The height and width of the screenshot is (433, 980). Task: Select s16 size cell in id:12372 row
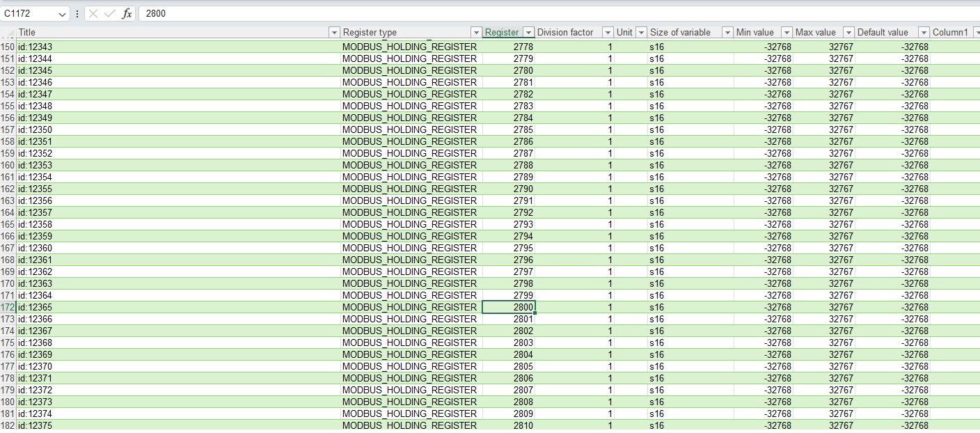point(690,390)
